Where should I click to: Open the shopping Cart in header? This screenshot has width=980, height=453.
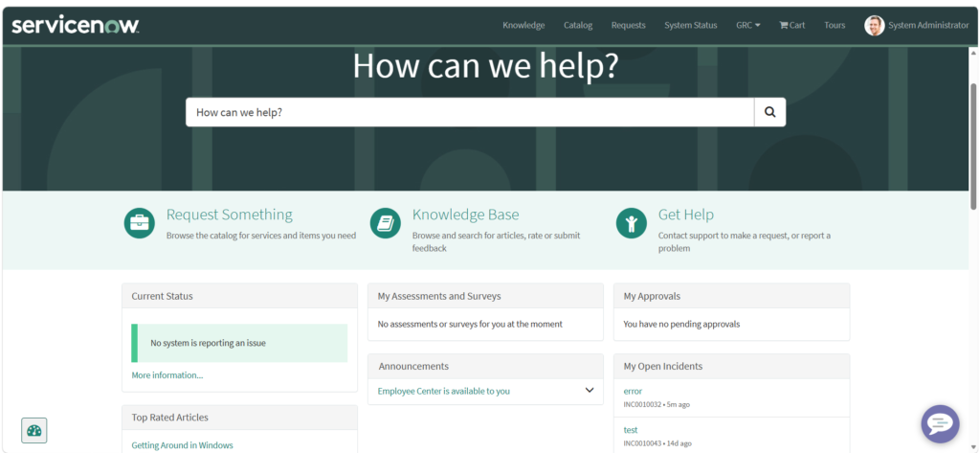click(x=791, y=25)
